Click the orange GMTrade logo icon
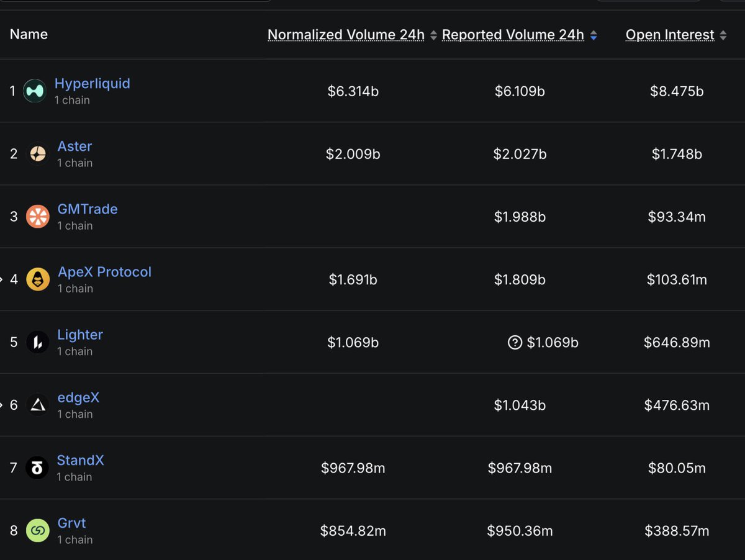745x560 pixels. click(37, 217)
